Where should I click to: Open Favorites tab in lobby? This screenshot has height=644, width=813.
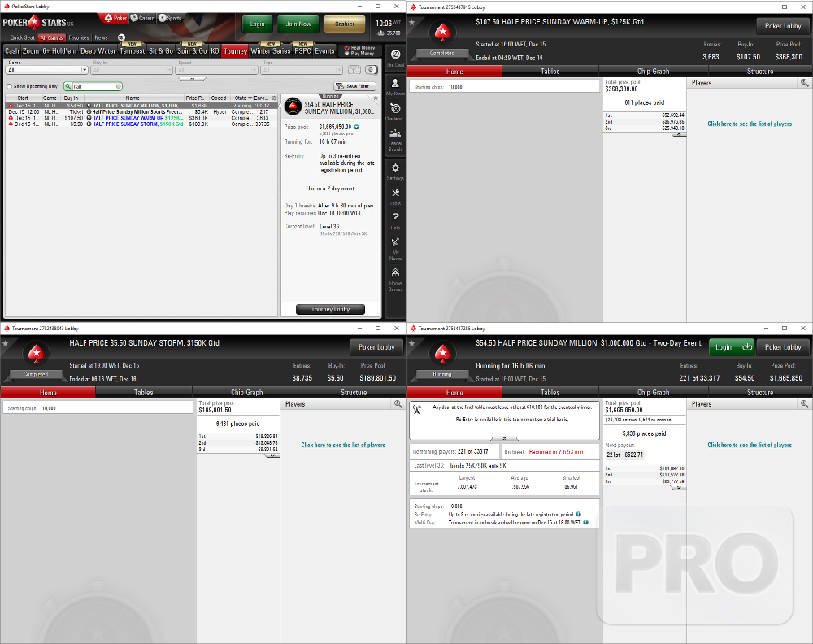(79, 37)
